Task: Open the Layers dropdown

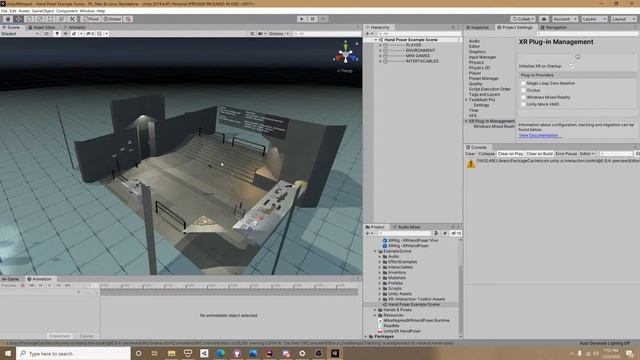Action: point(594,19)
